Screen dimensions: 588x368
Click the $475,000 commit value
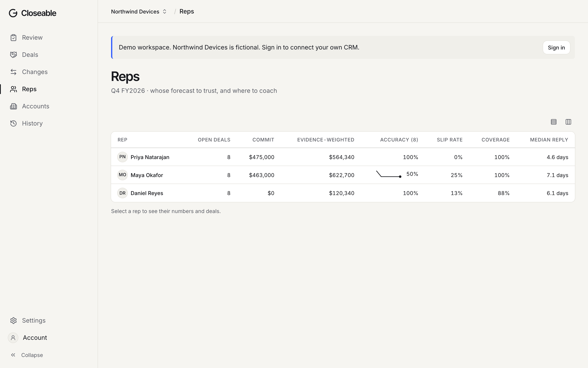[x=262, y=157]
